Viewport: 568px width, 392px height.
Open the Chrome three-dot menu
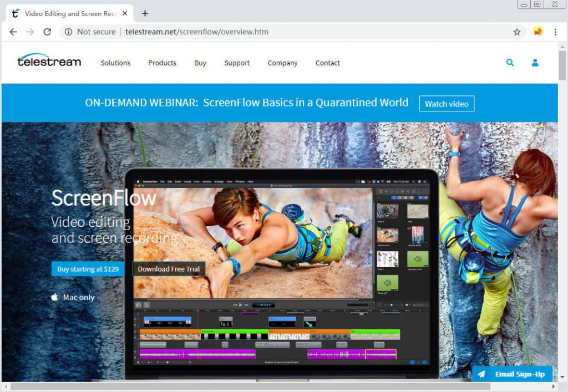coord(555,32)
